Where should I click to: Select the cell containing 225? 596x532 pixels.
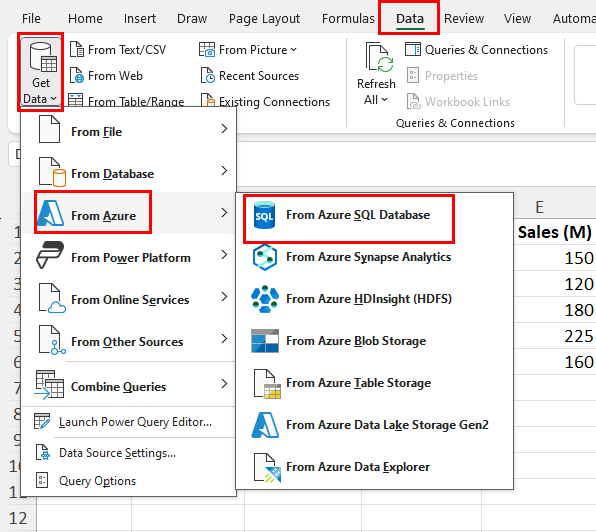[x=555, y=336]
